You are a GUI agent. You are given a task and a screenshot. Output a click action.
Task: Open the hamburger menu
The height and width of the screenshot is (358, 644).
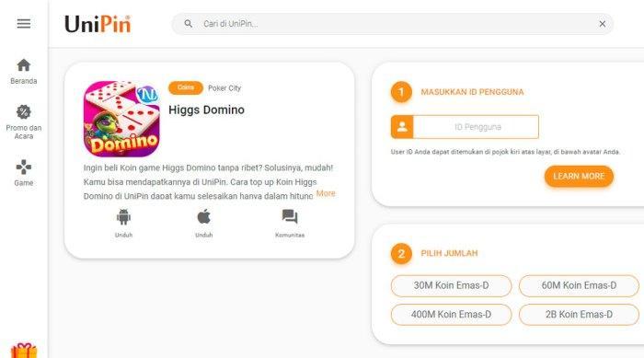24,23
